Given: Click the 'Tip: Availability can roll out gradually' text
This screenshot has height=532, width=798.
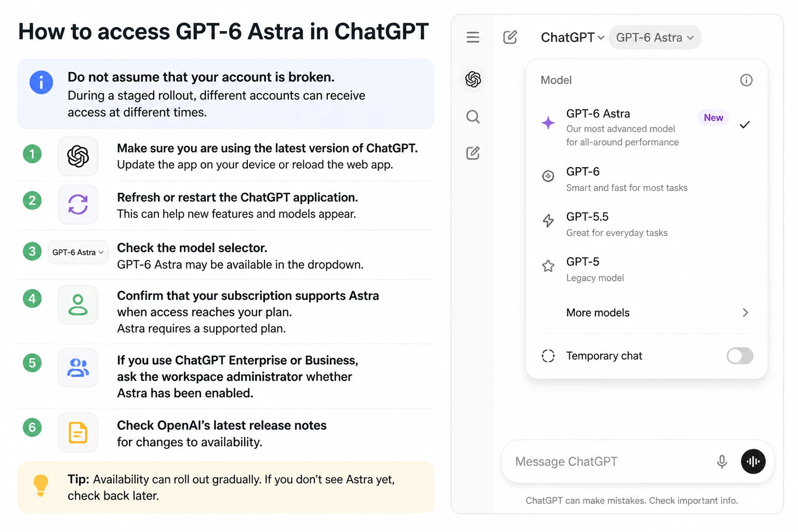Looking at the screenshot, I should 231,487.
